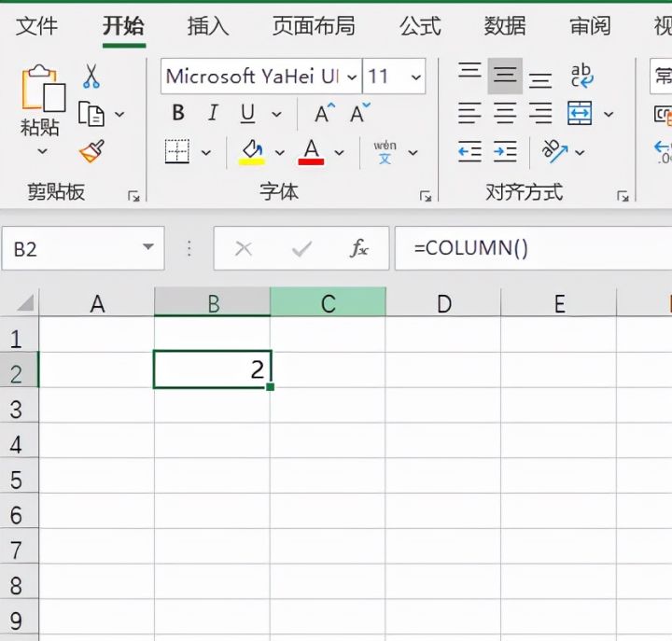Click the Paste clipboard icon
The width and height of the screenshot is (672, 641).
(x=43, y=89)
